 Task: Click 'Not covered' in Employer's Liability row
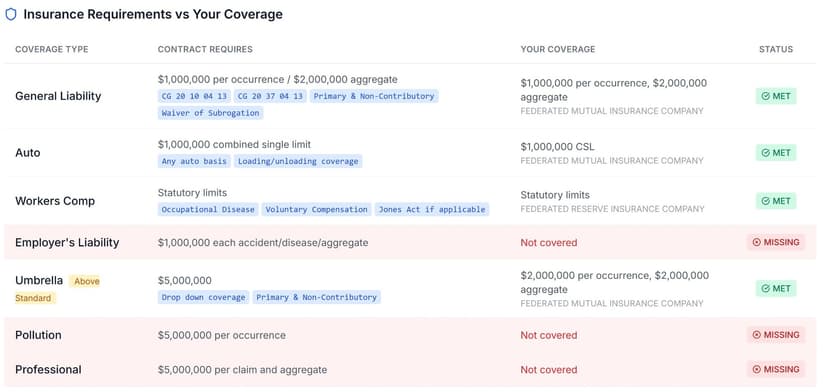tap(549, 242)
